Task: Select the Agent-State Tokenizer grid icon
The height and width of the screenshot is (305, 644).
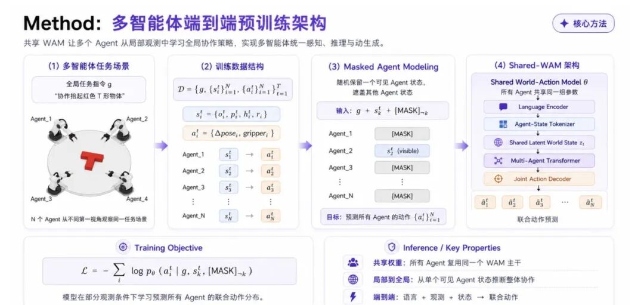Action: 503,124
